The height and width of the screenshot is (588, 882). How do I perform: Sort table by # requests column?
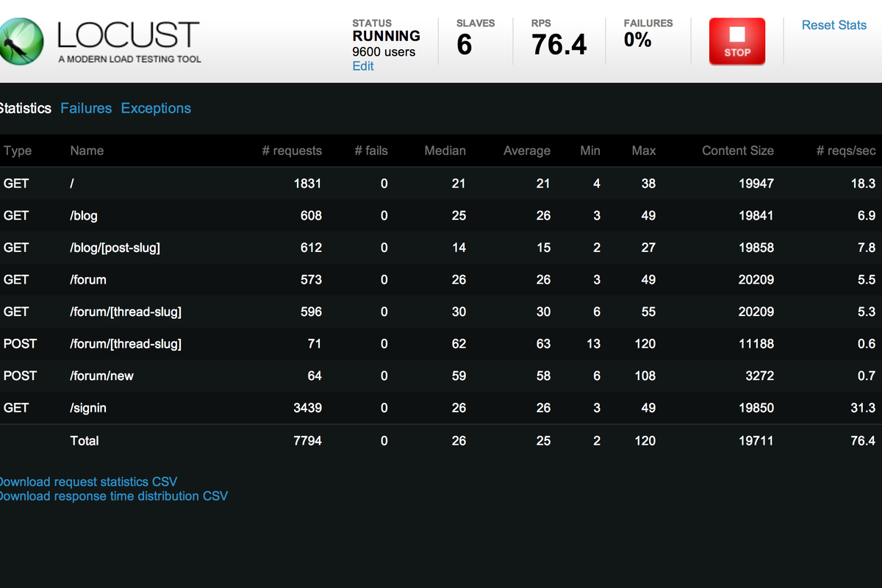292,151
